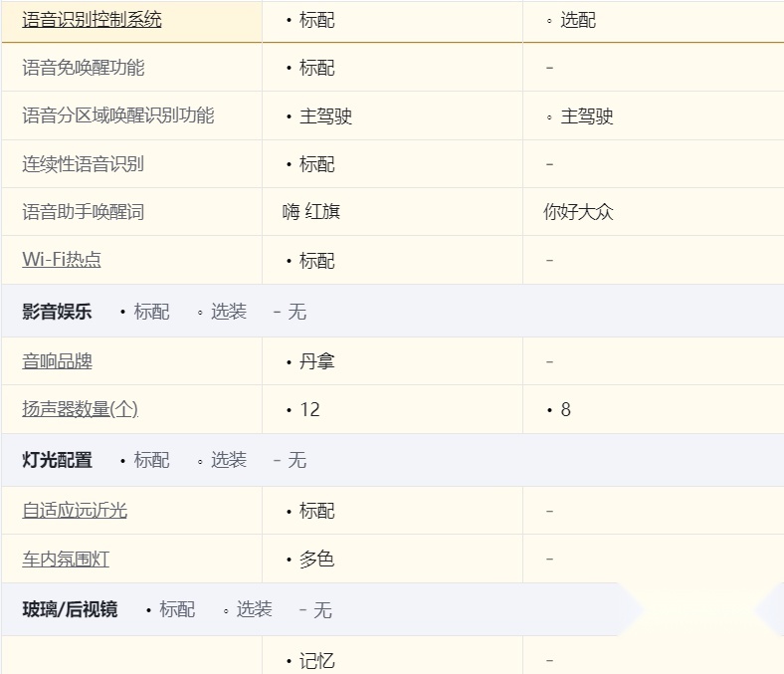784x674 pixels.
Task: Click the 记忆 cell in the last row
Action: 316,661
